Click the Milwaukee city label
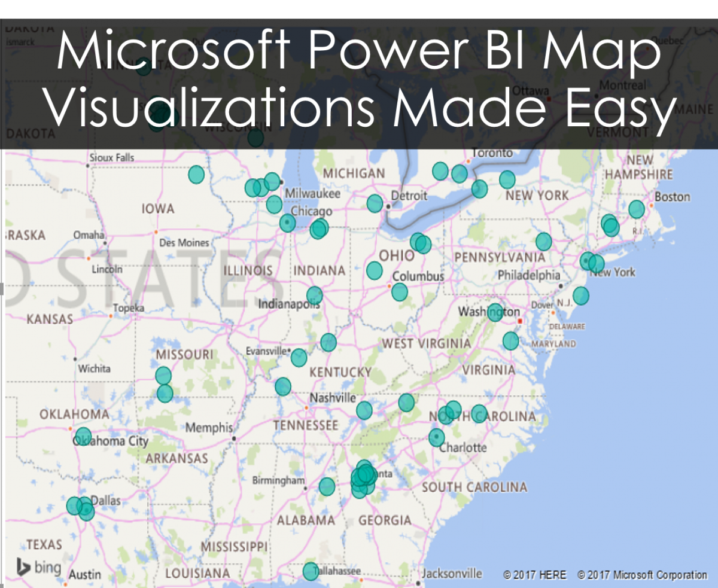The width and height of the screenshot is (718, 588). (312, 194)
